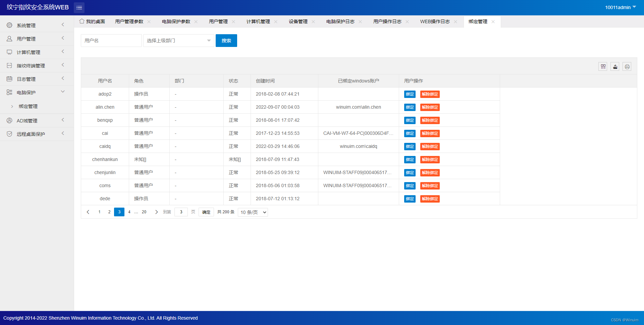Switch to the 我的桌面 tab
This screenshot has width=644, height=325.
click(92, 21)
